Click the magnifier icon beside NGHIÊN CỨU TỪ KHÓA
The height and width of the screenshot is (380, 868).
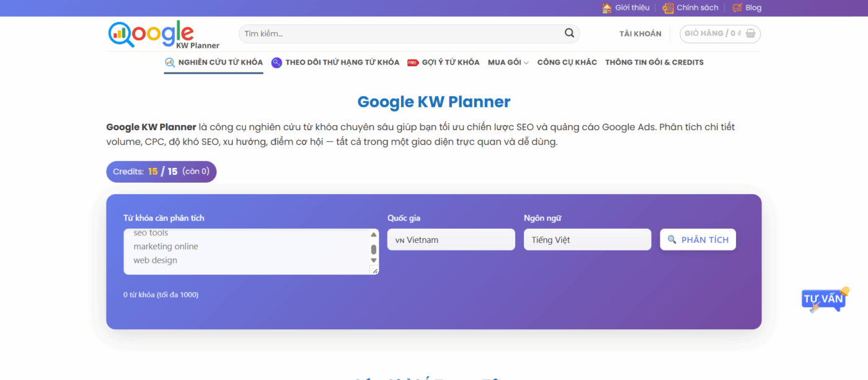(x=168, y=62)
